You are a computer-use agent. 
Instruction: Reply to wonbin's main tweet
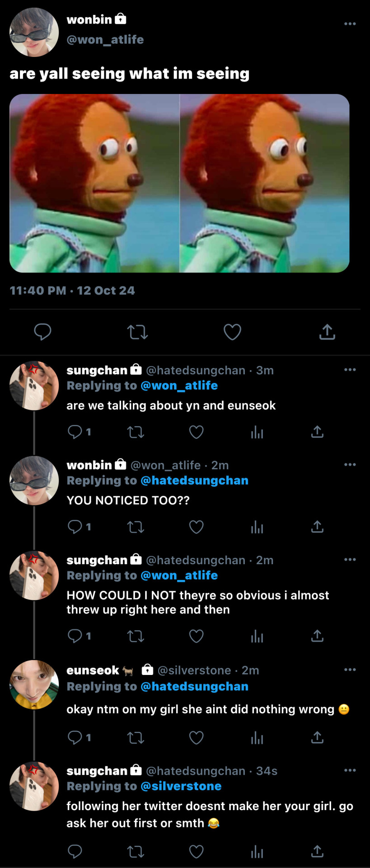click(42, 332)
